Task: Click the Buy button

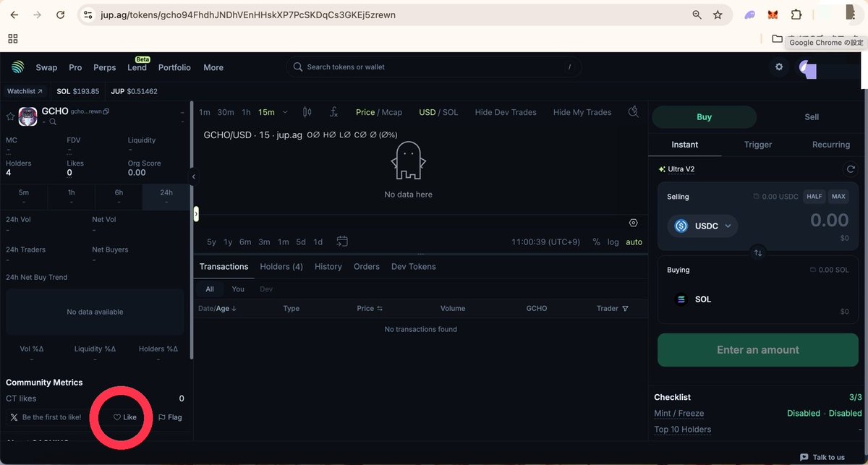Action: [x=704, y=117]
